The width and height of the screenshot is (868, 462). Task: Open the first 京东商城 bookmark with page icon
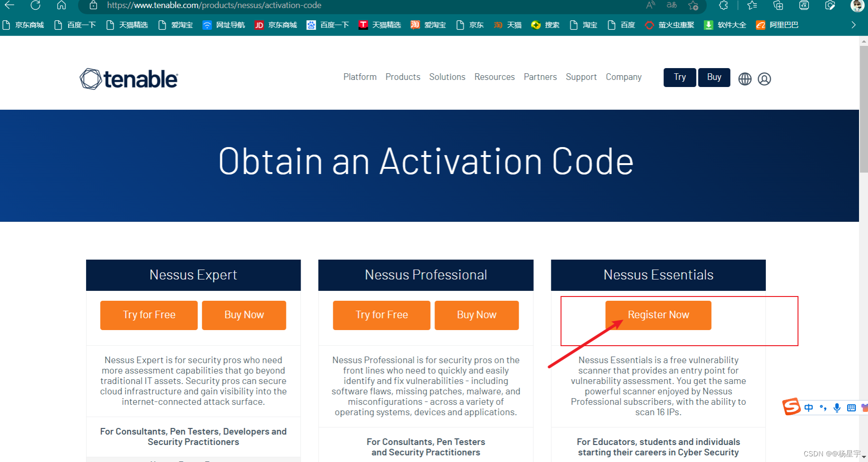(23, 25)
